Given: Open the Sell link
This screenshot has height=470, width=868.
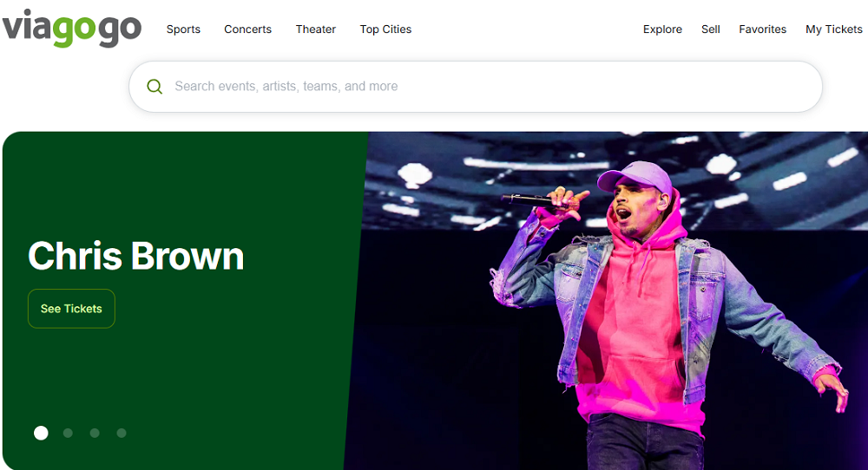Looking at the screenshot, I should coord(710,29).
